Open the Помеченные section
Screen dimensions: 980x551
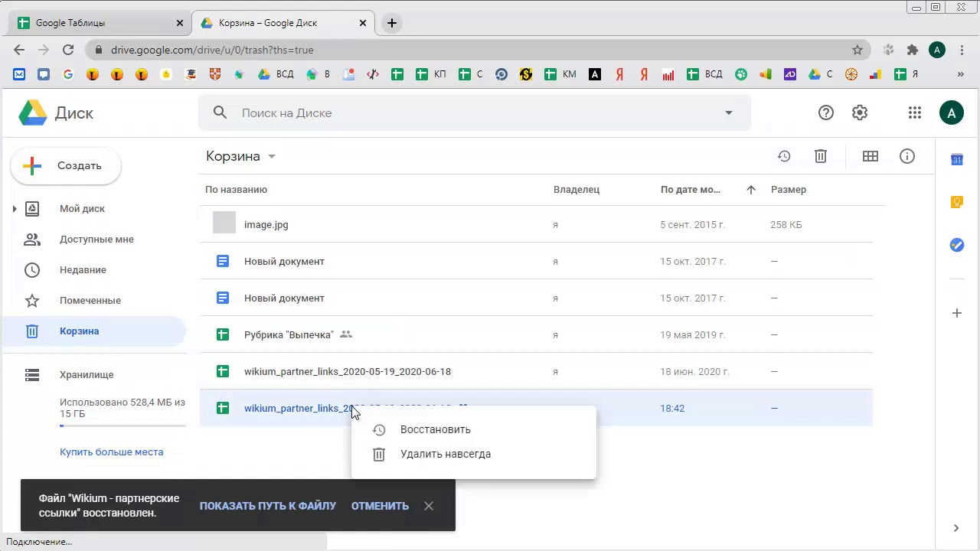90,300
